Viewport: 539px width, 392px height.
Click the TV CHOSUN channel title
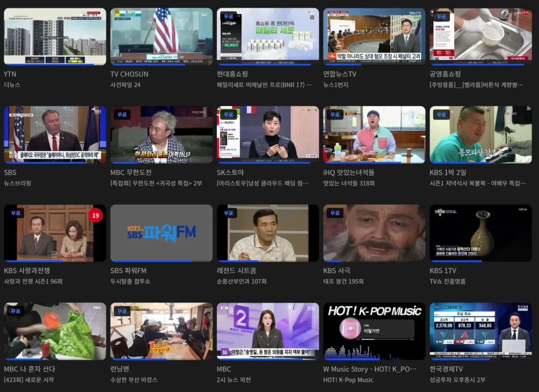[x=129, y=74]
